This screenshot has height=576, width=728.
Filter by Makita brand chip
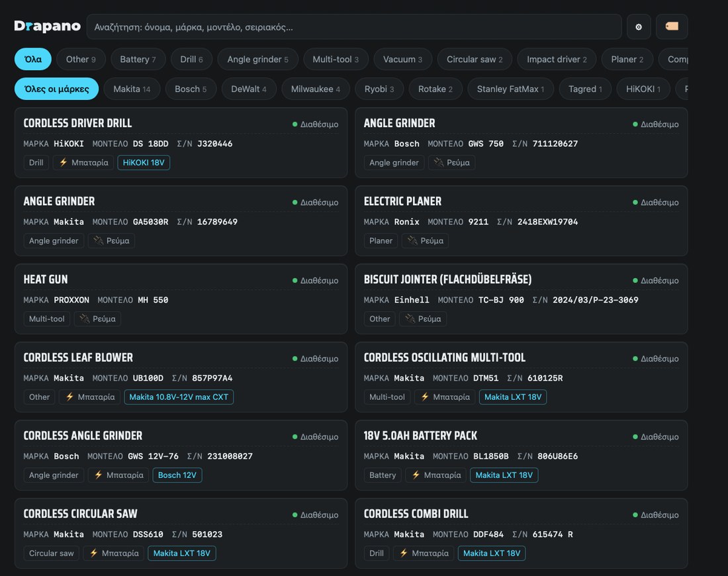click(x=132, y=89)
